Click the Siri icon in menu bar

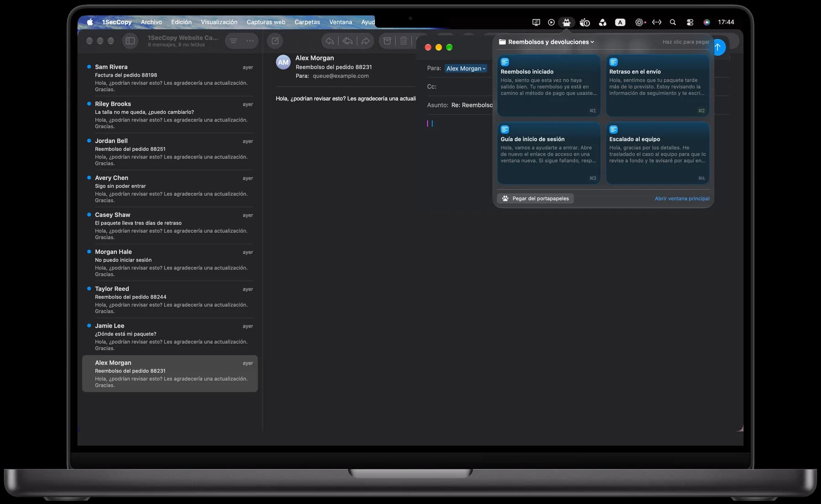[707, 22]
